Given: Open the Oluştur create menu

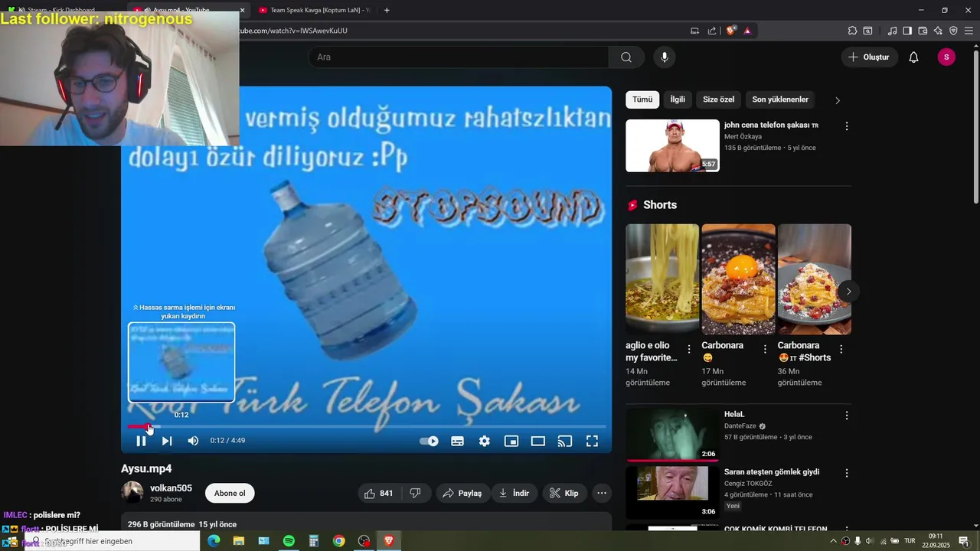Looking at the screenshot, I should [x=870, y=57].
